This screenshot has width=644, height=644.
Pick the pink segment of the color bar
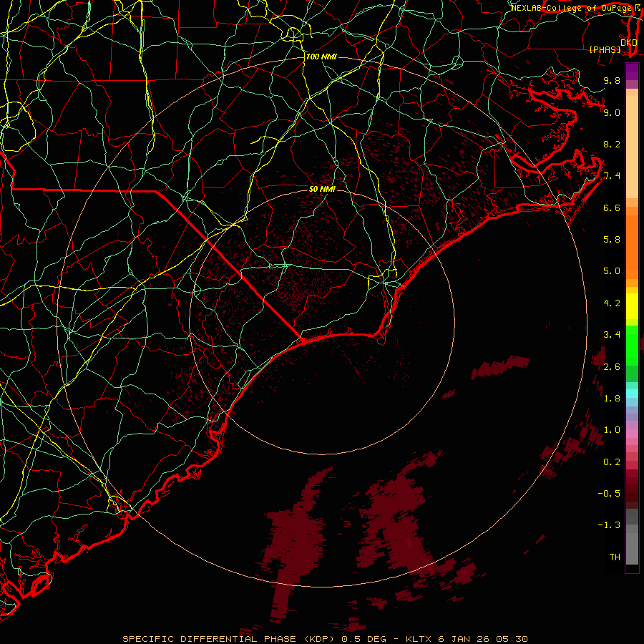(632, 434)
